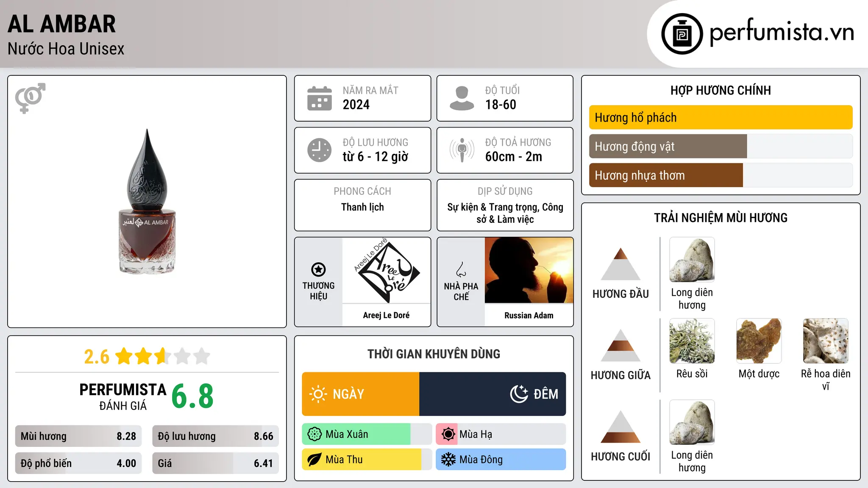Click the leaf icon for Mùa Thu
868x488 pixels.
[x=314, y=460]
